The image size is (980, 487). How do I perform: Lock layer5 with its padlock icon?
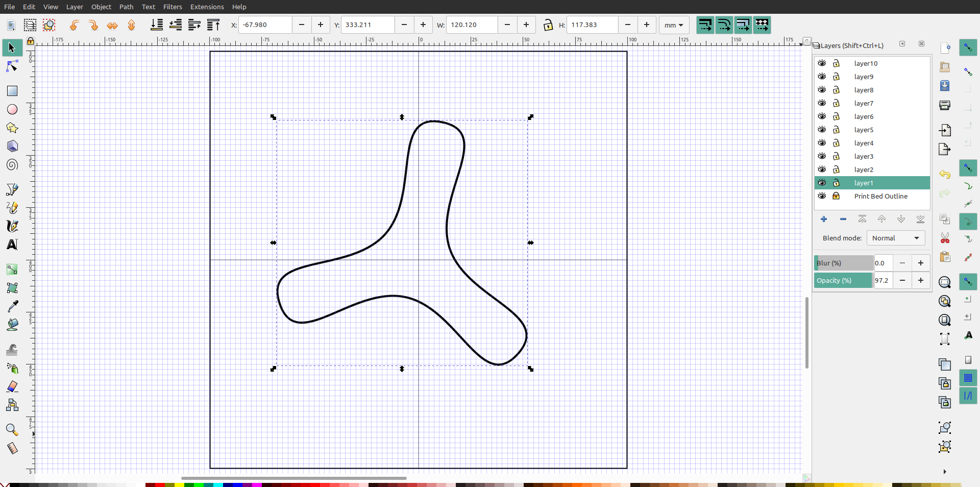[x=836, y=130]
